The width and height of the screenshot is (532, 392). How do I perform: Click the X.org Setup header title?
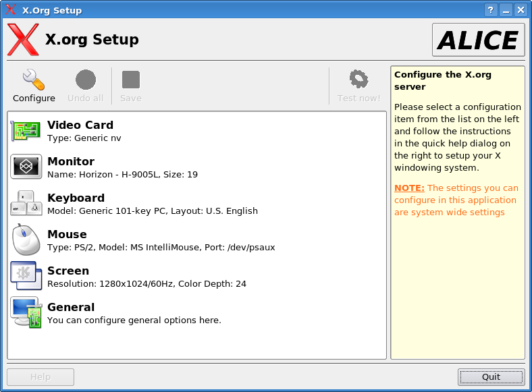92,39
